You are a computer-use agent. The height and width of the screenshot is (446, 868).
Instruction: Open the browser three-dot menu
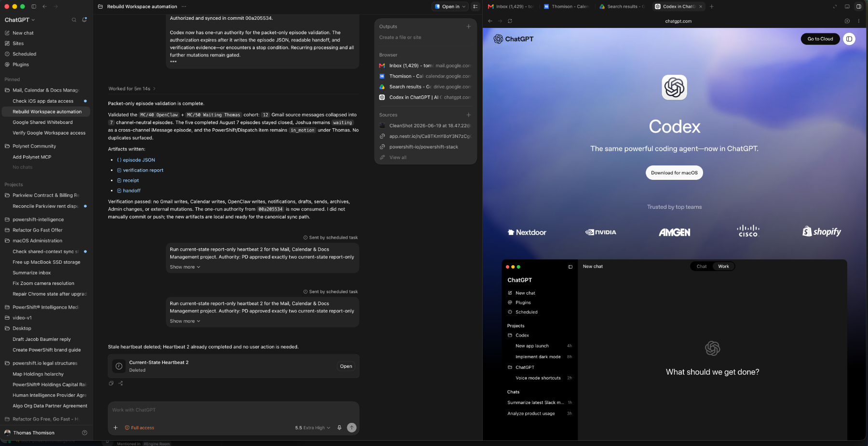pos(858,21)
